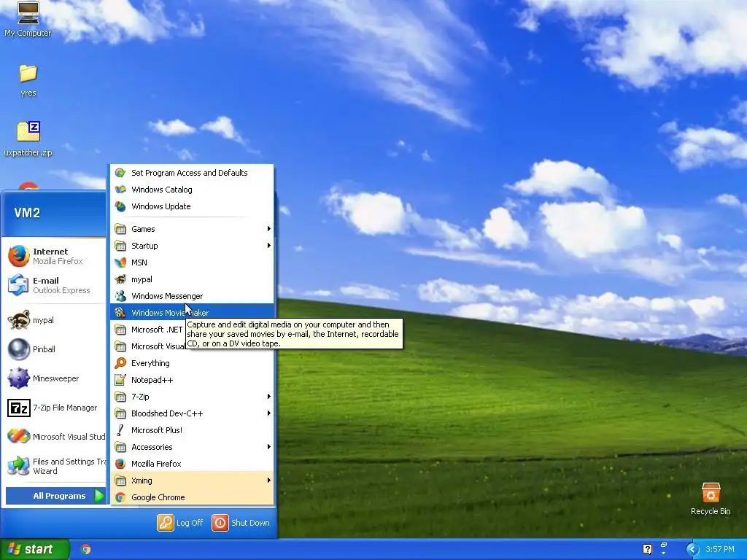
Task: Click the Pinball label in pinned list
Action: [44, 349]
